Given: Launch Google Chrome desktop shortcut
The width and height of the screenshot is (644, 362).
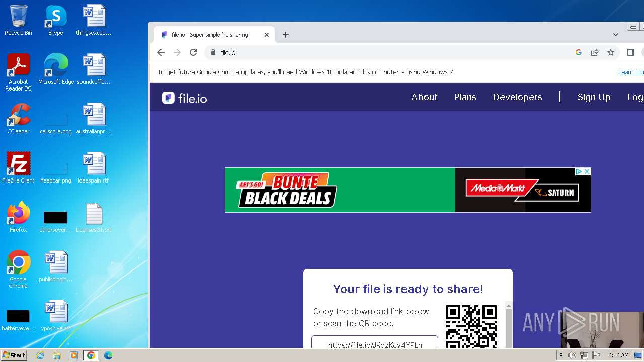Looking at the screenshot, I should tap(18, 269).
